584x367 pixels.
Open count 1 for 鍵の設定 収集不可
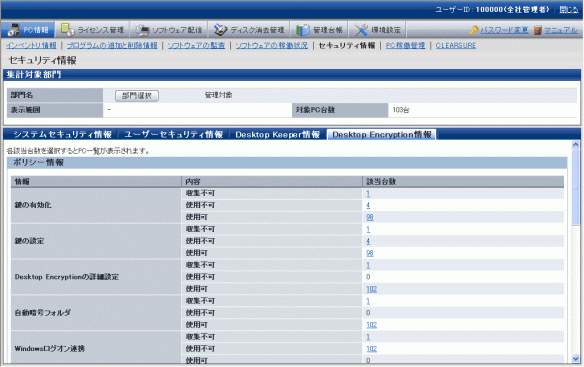368,229
